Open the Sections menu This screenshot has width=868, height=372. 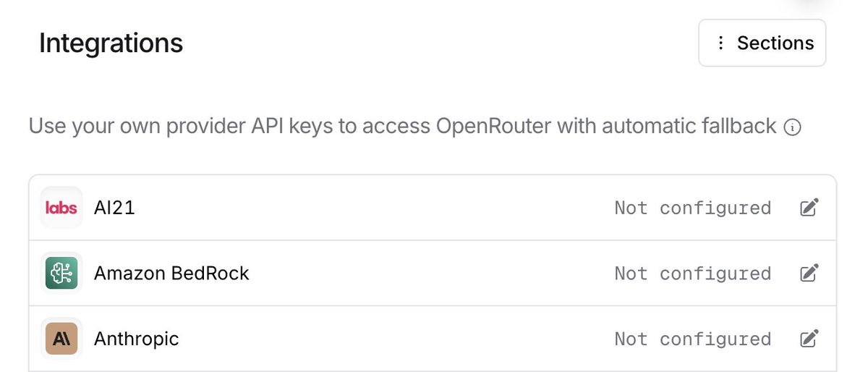tap(762, 43)
